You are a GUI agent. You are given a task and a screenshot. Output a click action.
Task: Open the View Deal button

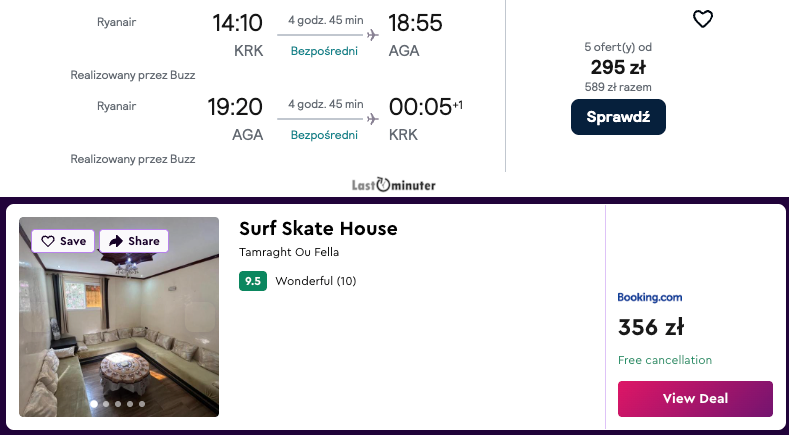pyautogui.click(x=695, y=398)
